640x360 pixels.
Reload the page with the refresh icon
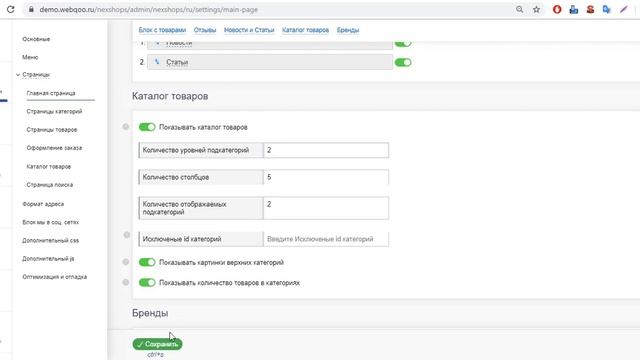[11, 9]
